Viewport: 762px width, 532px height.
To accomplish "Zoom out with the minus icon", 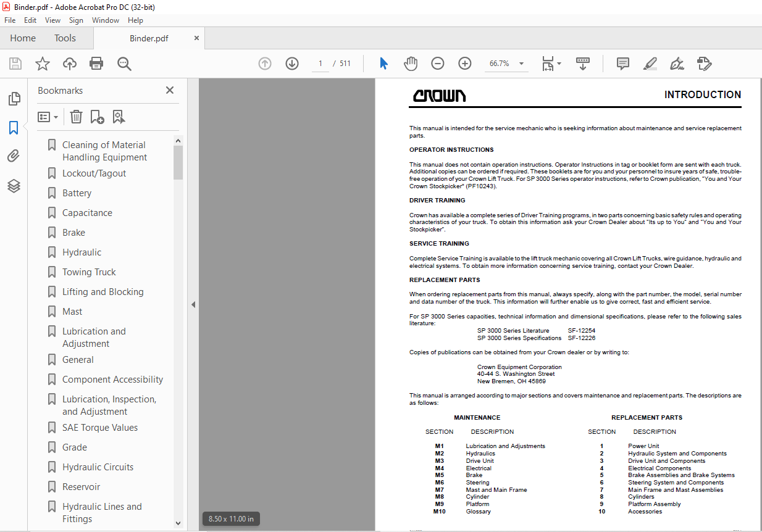I will point(438,64).
